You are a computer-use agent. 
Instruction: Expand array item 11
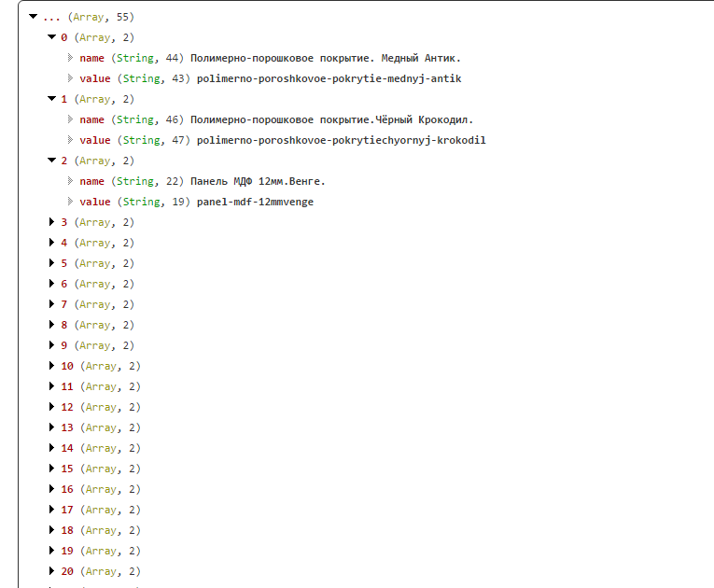(x=52, y=385)
